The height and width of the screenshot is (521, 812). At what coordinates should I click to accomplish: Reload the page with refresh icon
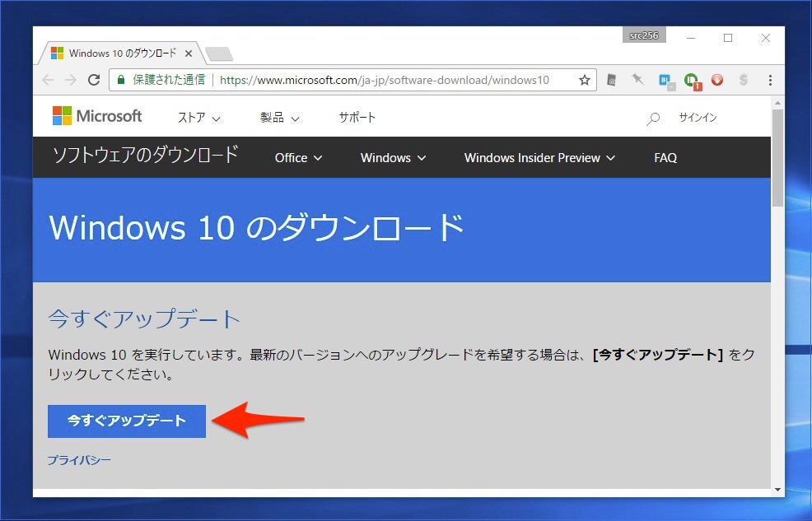(x=94, y=80)
